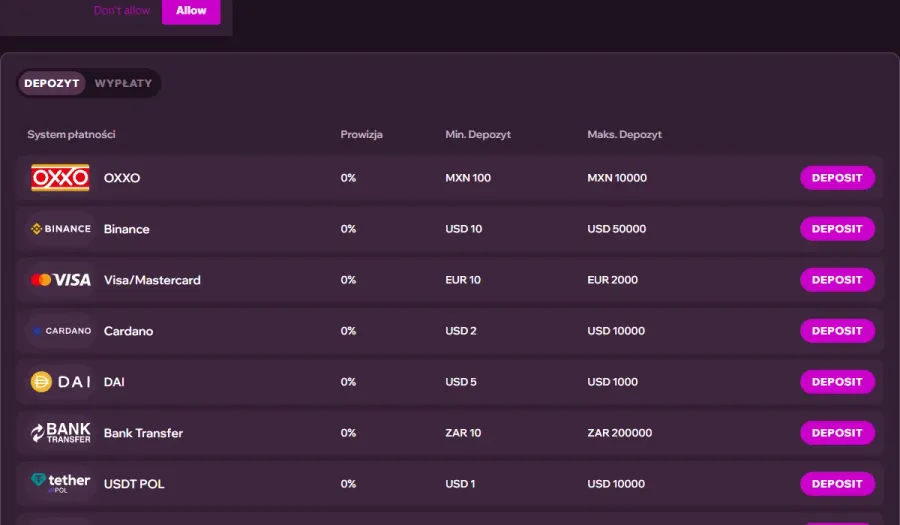This screenshot has width=900, height=525.
Task: Click the USD 2 minimum deposit value
Action: [x=461, y=331]
